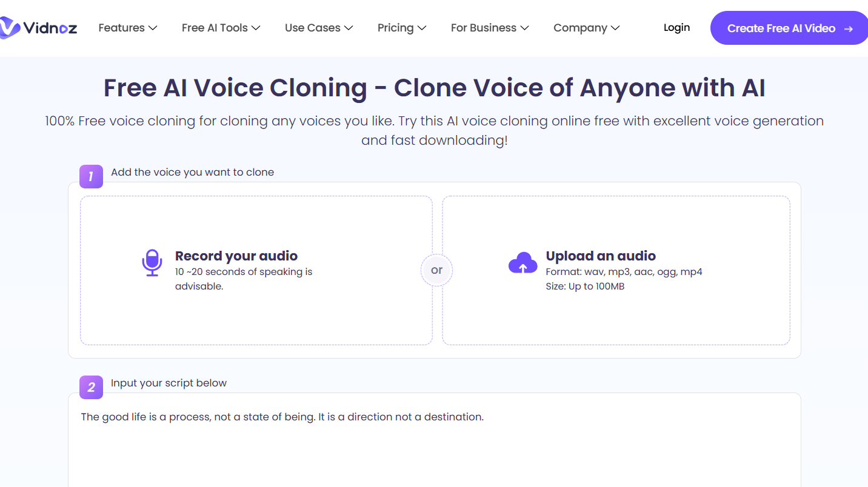Click the cloud upload icon
The image size is (868, 487).
pyautogui.click(x=522, y=263)
